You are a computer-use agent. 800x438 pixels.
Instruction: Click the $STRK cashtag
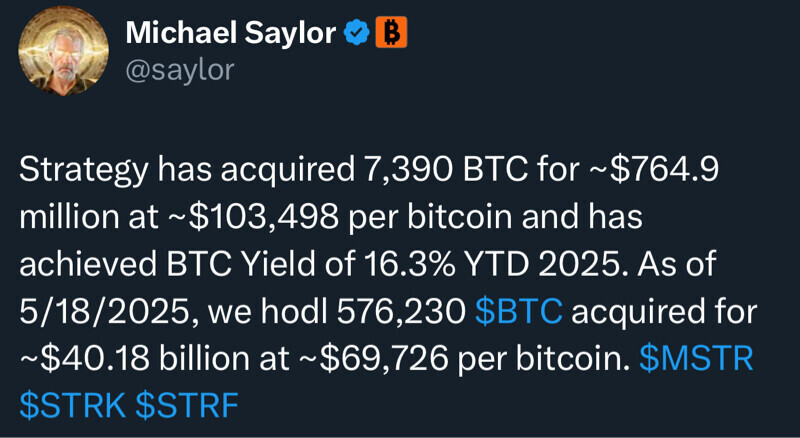click(72, 405)
